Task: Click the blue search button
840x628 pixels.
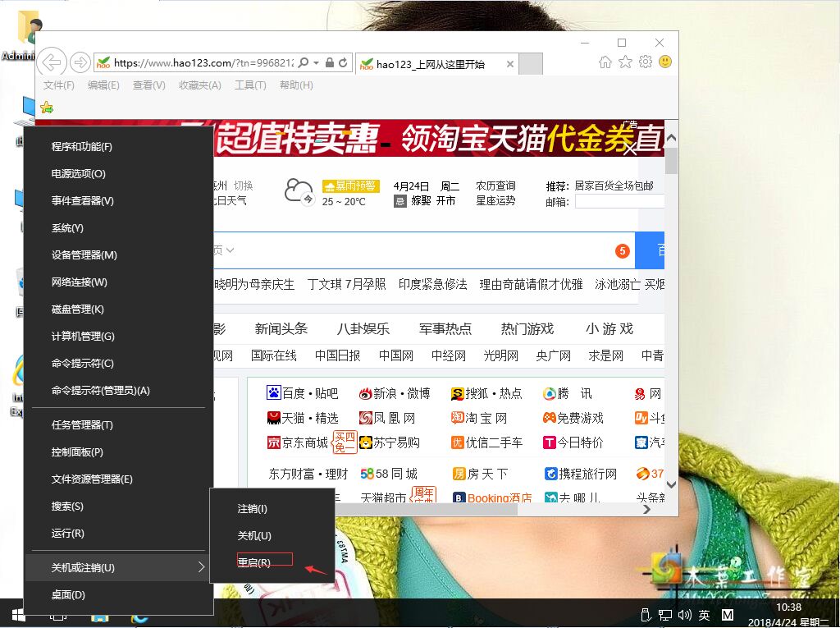Action: click(x=650, y=250)
